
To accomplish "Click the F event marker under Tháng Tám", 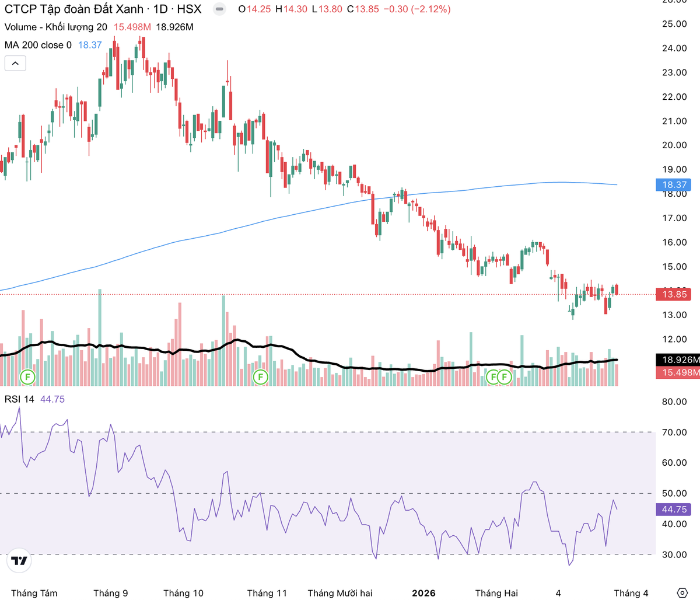I will 27,376.
